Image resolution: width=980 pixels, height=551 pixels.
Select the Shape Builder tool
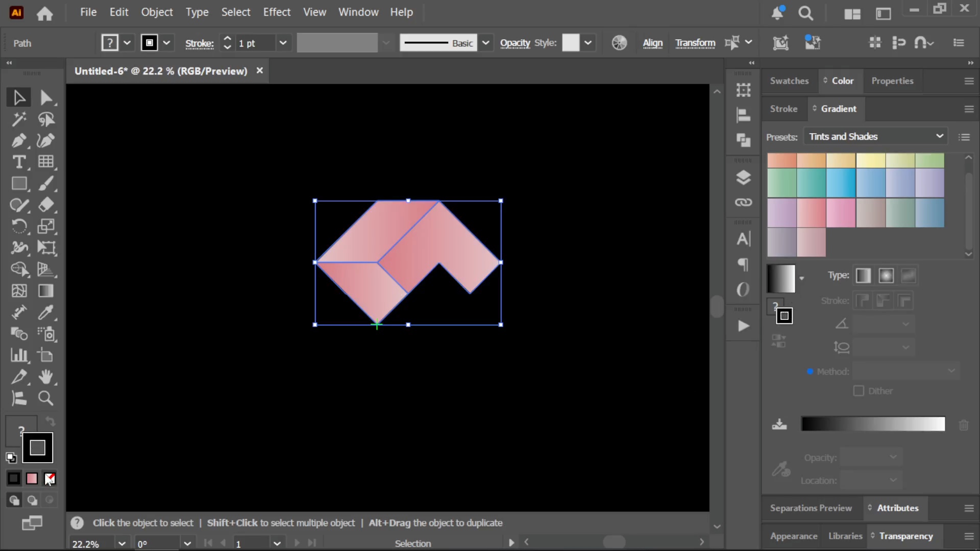tap(19, 269)
